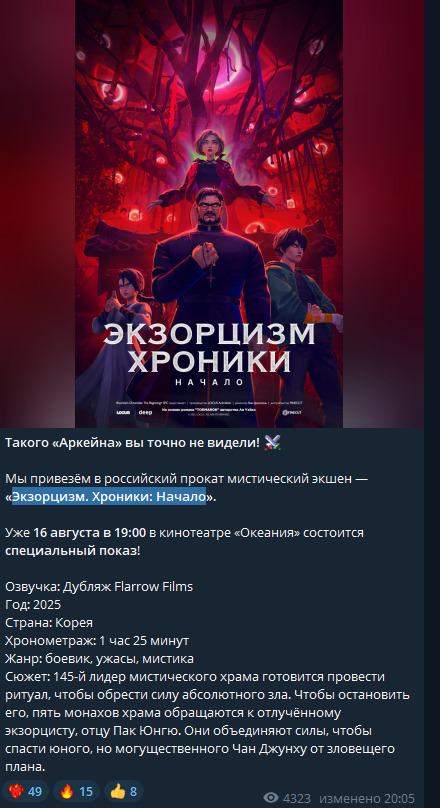Click the highlighted title «Экзорцизм. Хроники: Начало»
Image resolution: width=440 pixels, height=808 pixels.
pyautogui.click(x=109, y=497)
